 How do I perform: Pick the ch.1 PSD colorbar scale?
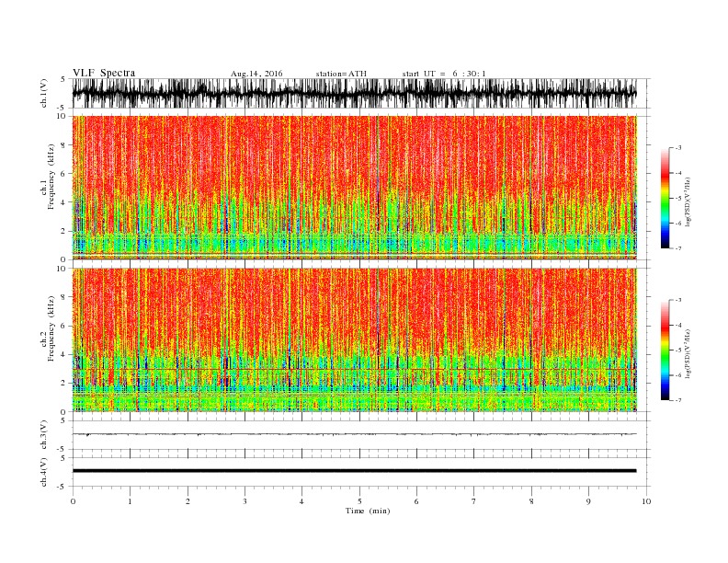pos(665,199)
